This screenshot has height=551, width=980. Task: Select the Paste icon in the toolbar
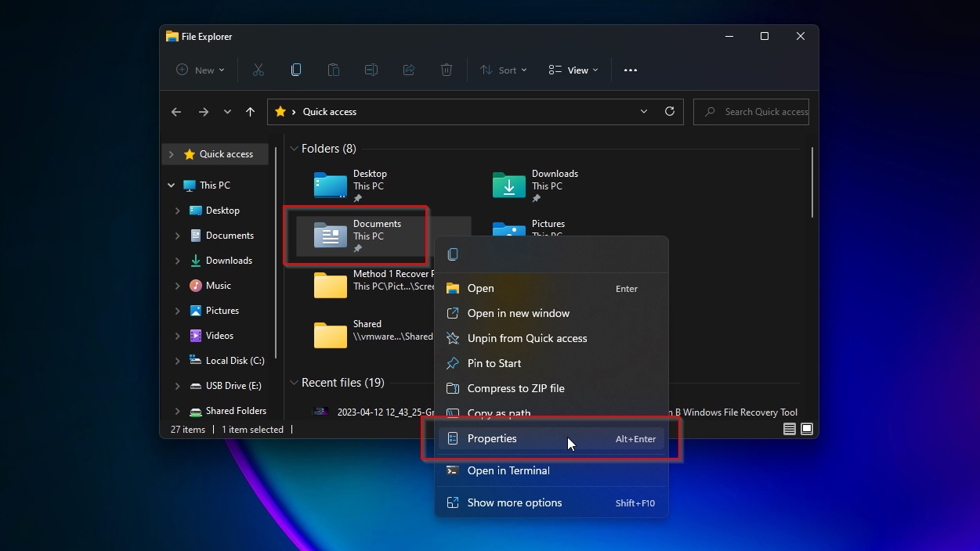coord(333,70)
